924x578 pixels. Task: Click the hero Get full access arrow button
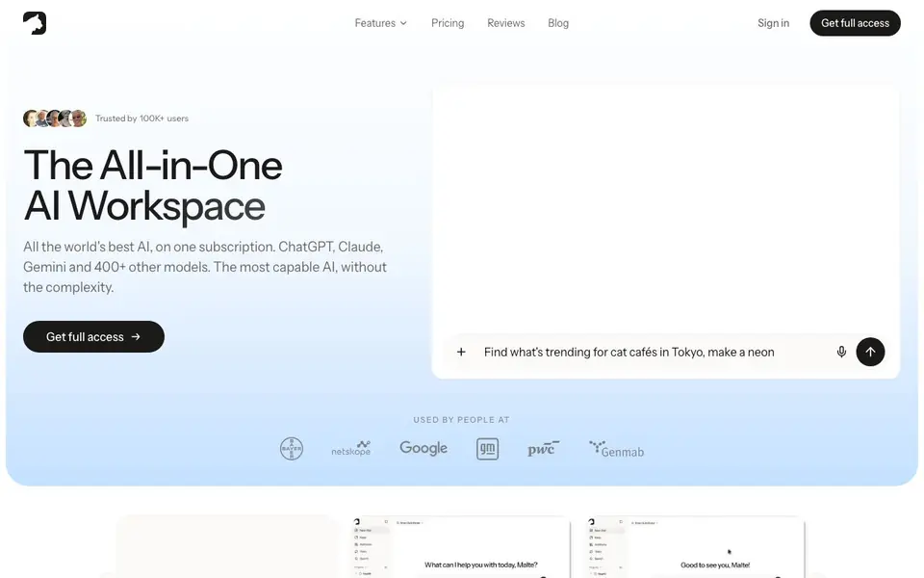(93, 337)
